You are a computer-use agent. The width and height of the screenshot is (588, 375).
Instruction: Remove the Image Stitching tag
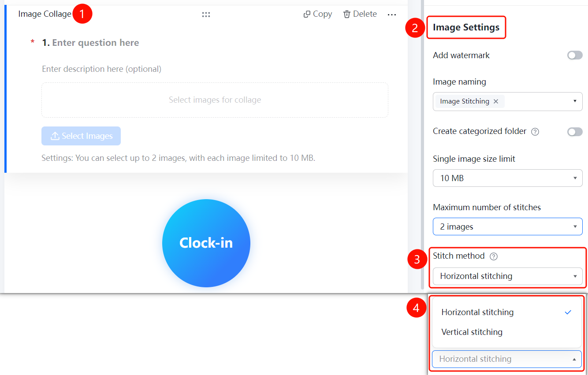tap(496, 101)
